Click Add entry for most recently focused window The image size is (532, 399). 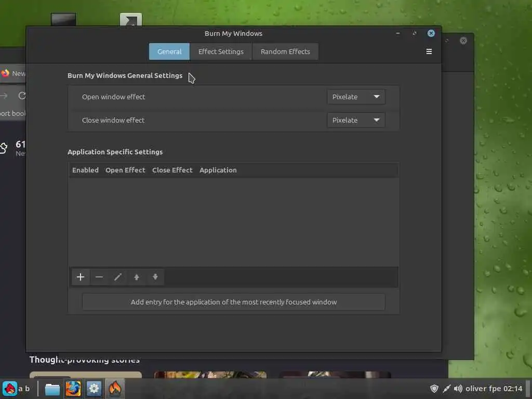(233, 302)
